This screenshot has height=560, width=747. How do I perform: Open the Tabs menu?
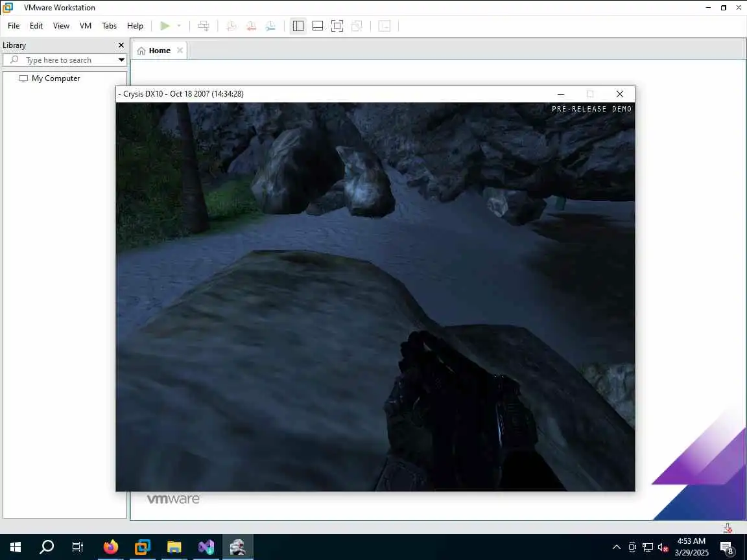109,26
